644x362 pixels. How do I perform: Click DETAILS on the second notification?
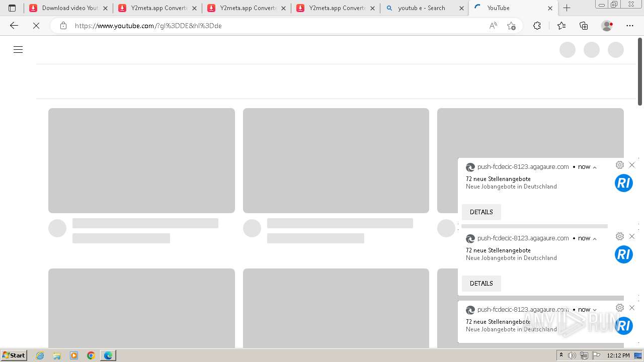tap(481, 284)
